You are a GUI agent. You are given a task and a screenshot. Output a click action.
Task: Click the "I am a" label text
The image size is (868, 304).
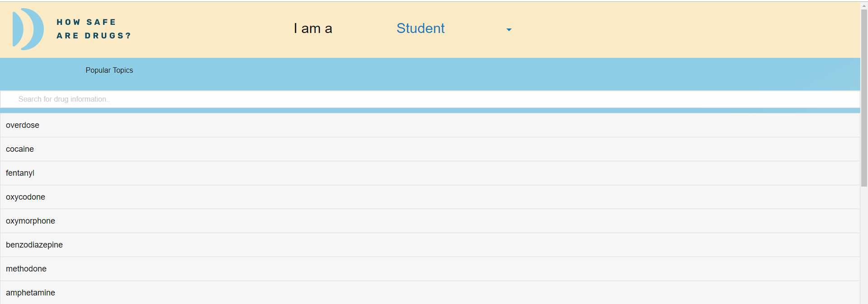tap(313, 28)
